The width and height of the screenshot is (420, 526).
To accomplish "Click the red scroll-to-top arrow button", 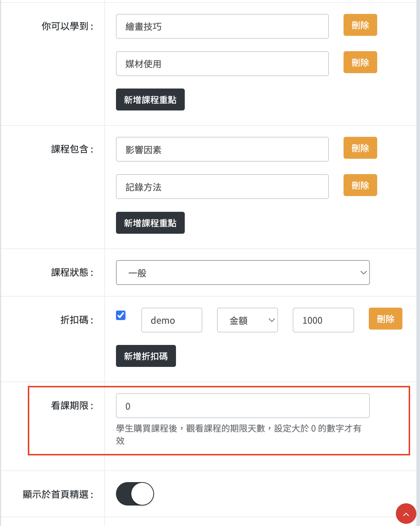I will click(x=406, y=514).
